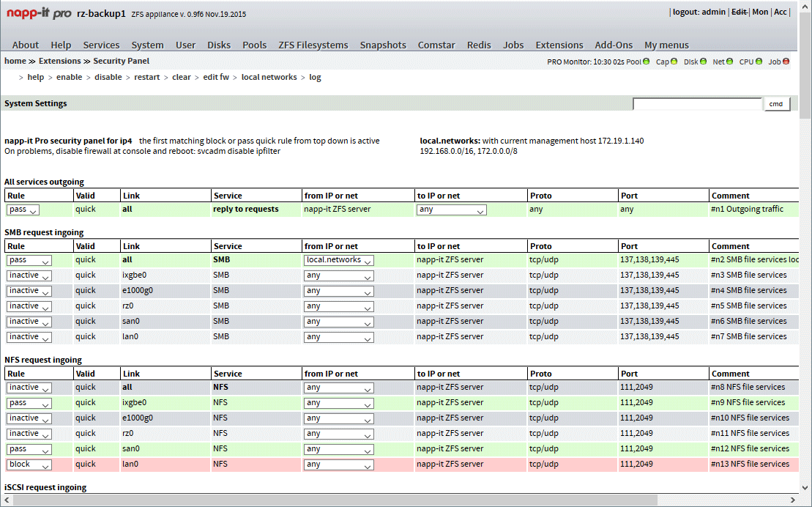Open the About menu
Image resolution: width=812 pixels, height=507 pixels.
click(26, 45)
